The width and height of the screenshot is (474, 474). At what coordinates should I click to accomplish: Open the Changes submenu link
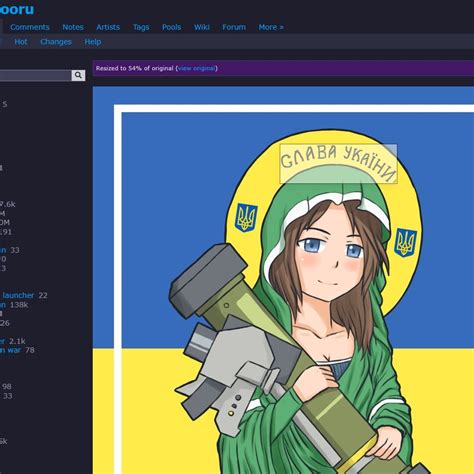click(56, 42)
